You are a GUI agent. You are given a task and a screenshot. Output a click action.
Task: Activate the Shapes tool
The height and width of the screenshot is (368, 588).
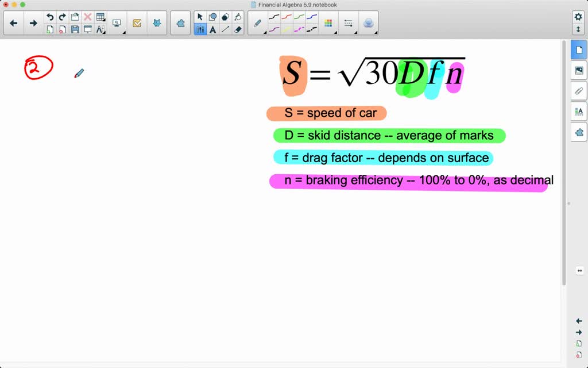click(x=213, y=17)
